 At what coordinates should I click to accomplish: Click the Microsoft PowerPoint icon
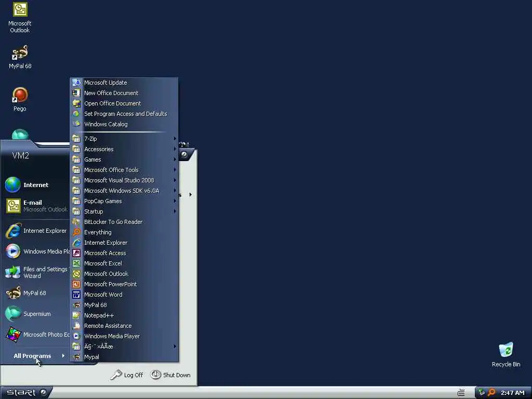pyautogui.click(x=76, y=284)
